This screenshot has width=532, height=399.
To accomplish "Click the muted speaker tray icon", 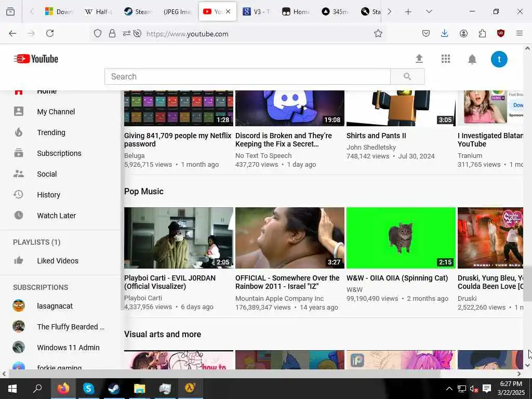I will click(x=474, y=389).
